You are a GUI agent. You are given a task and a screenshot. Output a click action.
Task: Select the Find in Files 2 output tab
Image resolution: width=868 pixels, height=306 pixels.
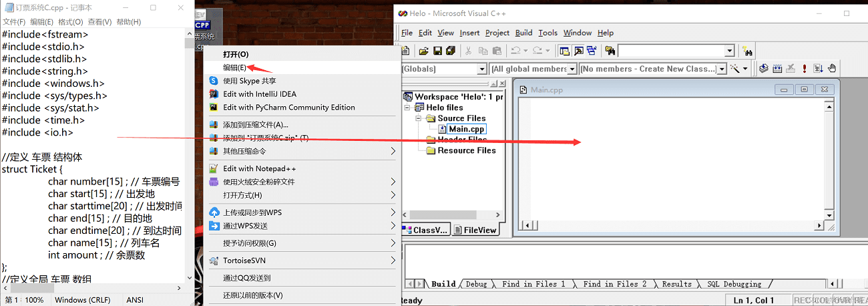(x=615, y=284)
